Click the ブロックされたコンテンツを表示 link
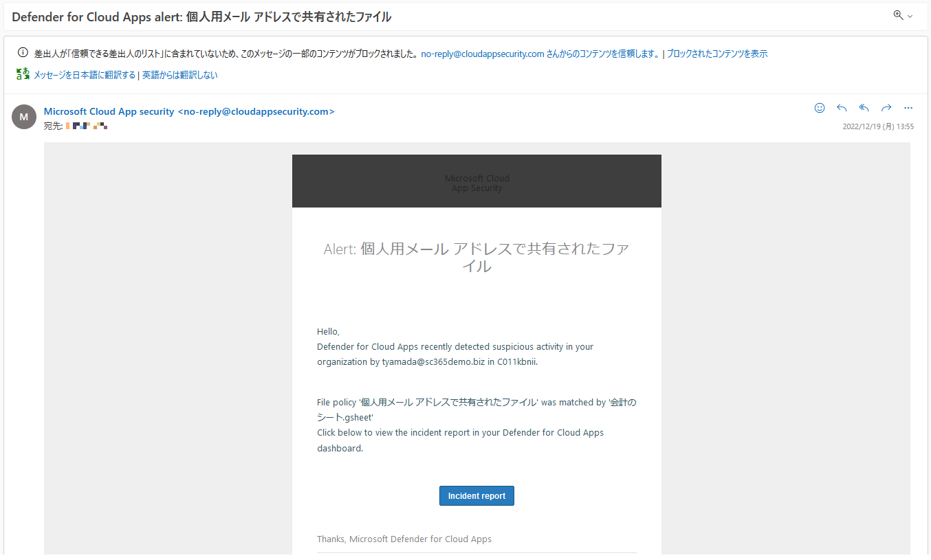This screenshot has height=560, width=931. [x=717, y=54]
